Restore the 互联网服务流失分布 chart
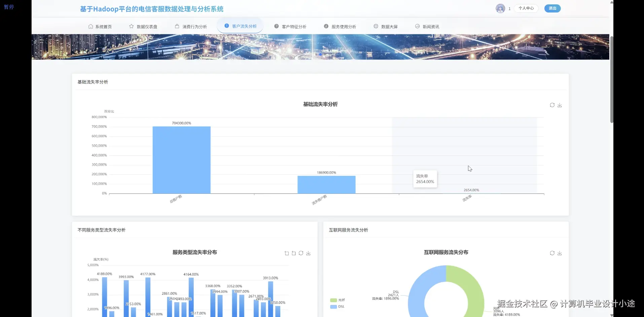The height and width of the screenshot is (317, 644). pyautogui.click(x=552, y=253)
